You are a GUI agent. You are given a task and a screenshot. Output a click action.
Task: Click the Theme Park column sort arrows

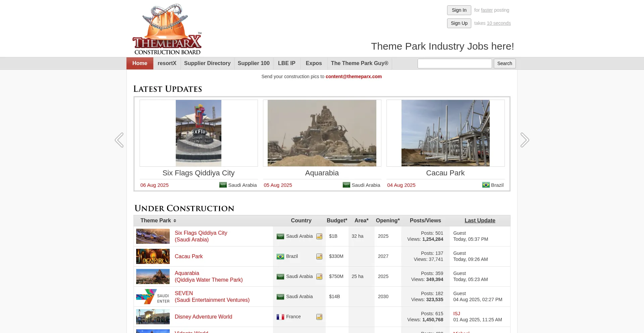175,221
